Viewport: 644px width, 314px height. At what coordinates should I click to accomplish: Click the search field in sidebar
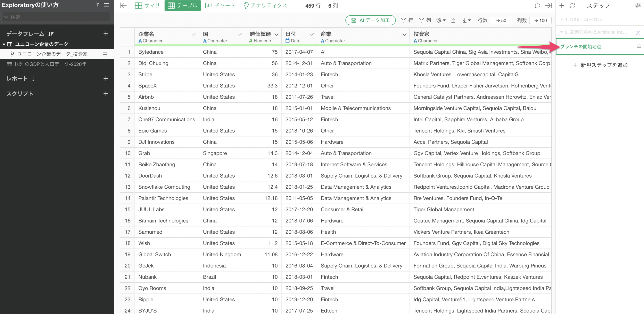click(56, 17)
